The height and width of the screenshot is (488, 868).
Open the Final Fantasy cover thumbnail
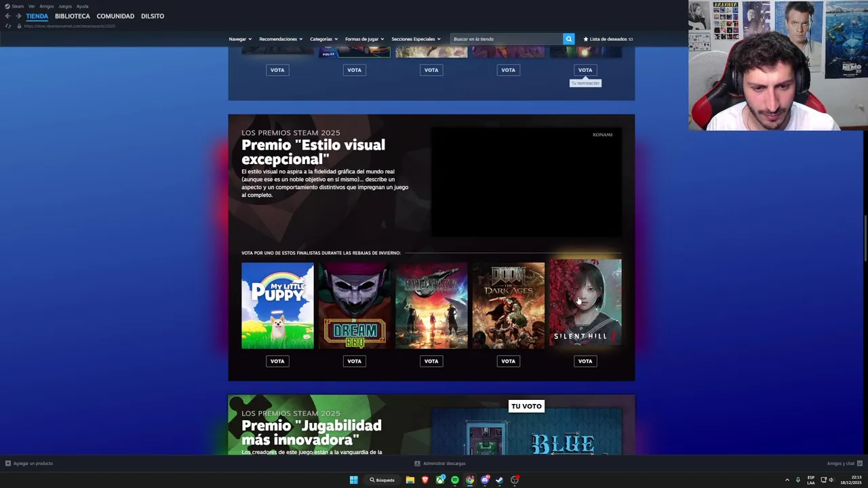pos(431,306)
